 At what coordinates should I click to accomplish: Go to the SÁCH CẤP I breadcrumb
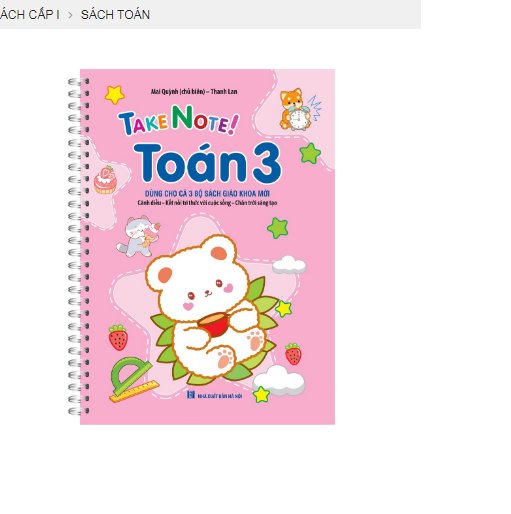point(30,15)
